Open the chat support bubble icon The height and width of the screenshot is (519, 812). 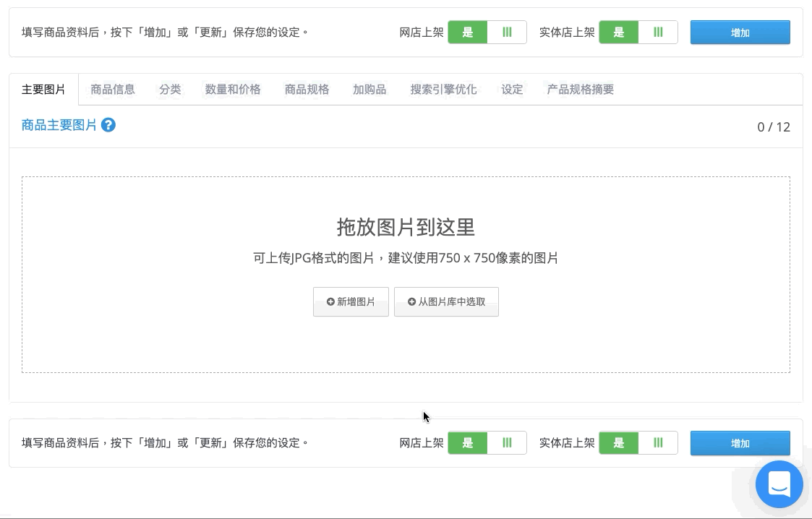[x=779, y=484]
